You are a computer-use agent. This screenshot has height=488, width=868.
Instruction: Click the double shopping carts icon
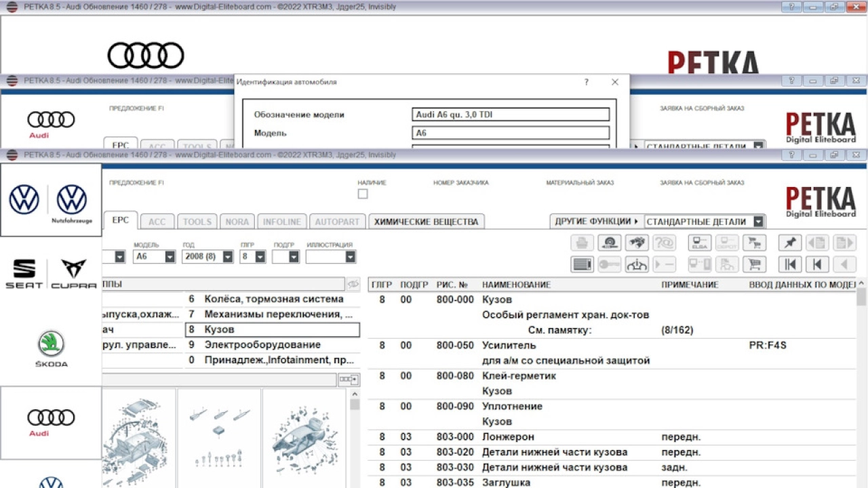pos(754,243)
